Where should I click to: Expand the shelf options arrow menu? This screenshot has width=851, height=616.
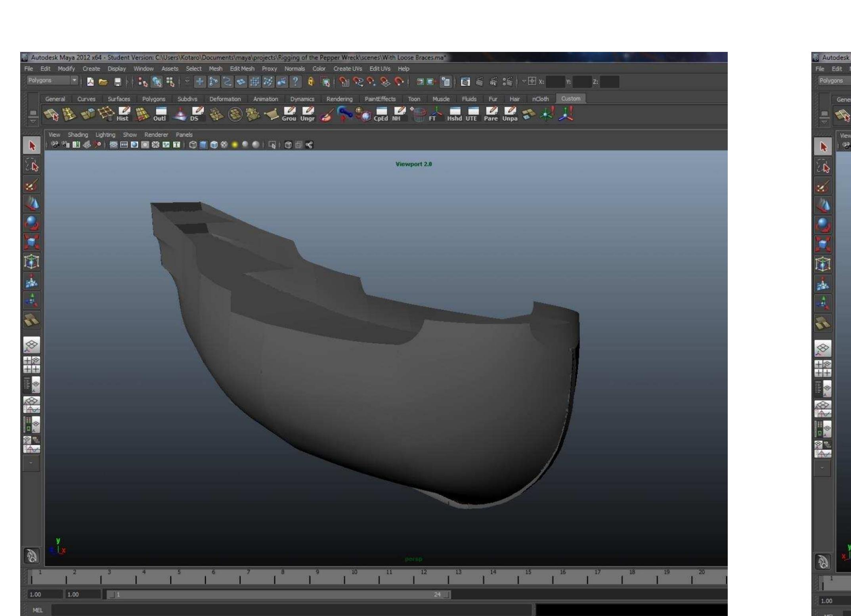pyautogui.click(x=34, y=121)
